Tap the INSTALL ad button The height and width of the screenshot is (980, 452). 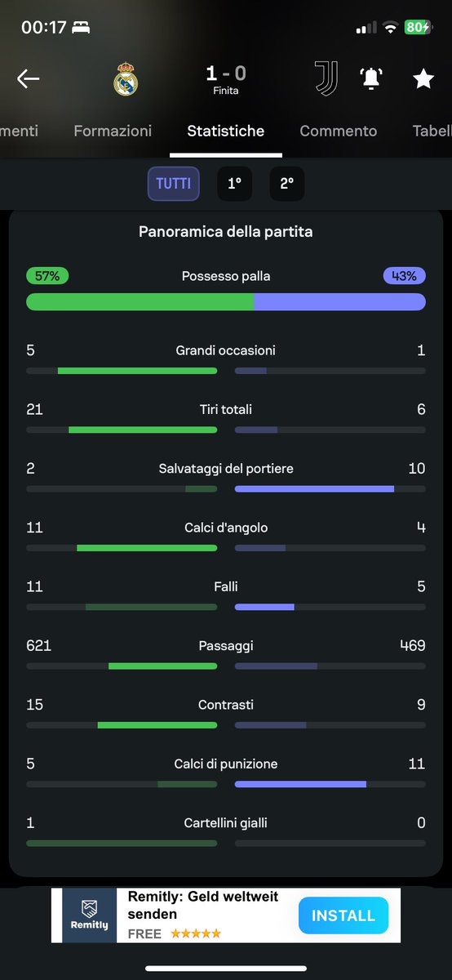tap(343, 915)
